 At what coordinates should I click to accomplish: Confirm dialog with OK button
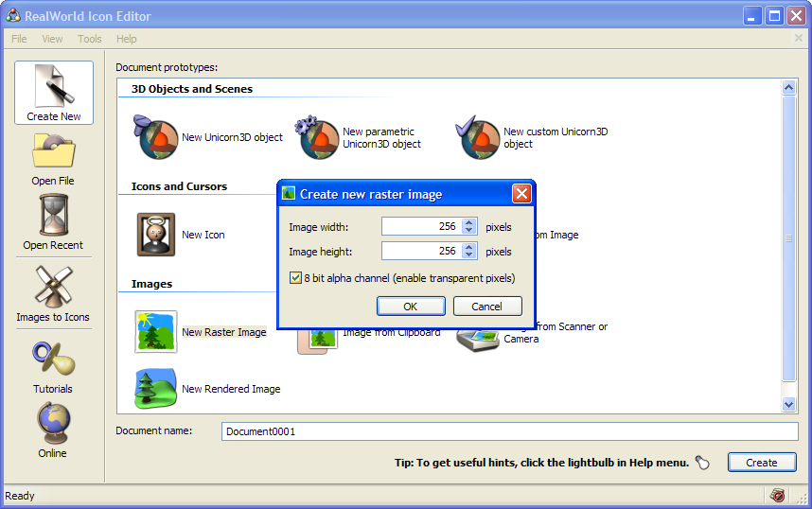coord(411,306)
